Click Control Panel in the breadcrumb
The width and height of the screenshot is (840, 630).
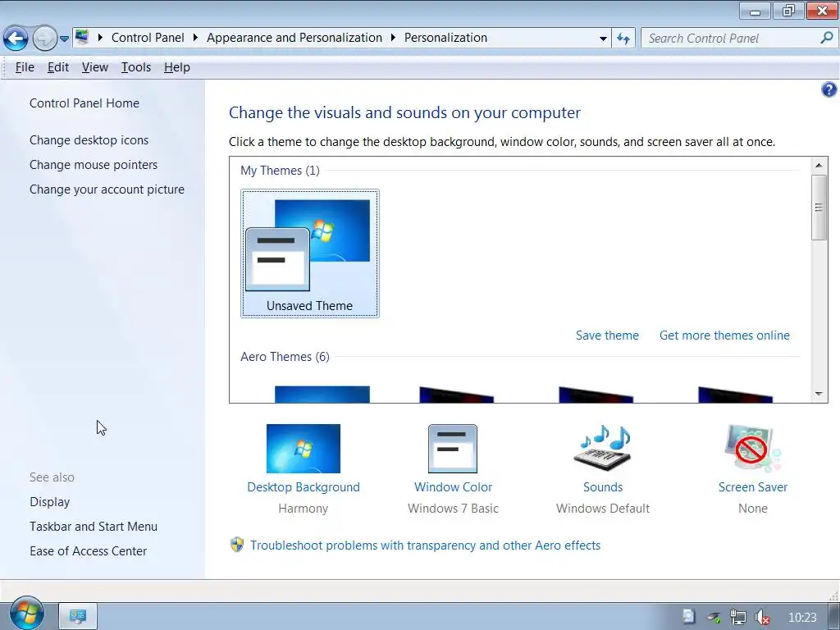148,38
